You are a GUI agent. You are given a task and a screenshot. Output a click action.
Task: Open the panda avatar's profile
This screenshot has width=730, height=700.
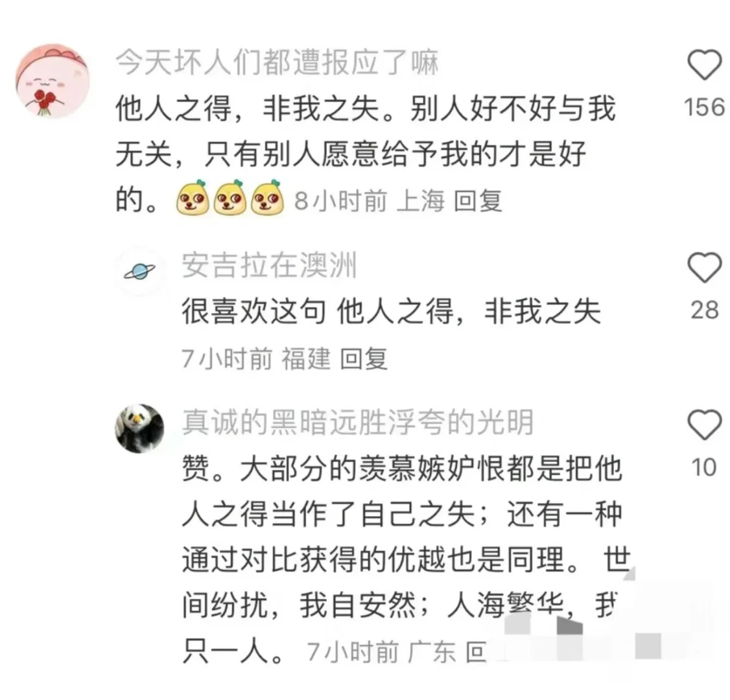point(139,428)
